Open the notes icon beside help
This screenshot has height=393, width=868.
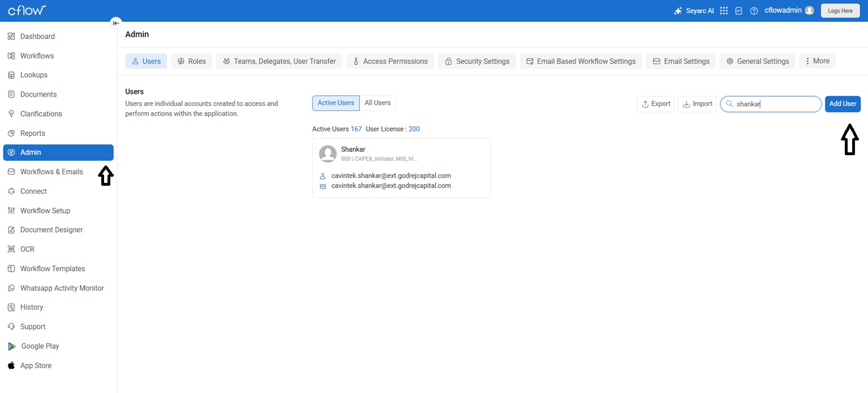pyautogui.click(x=738, y=11)
